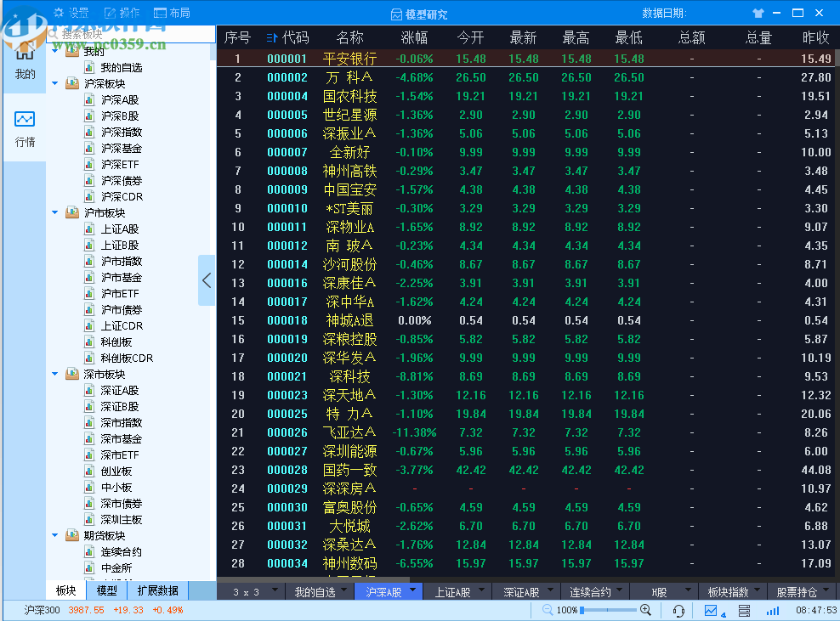This screenshot has height=621, width=840.
Task: Click the signal strength icon in the status bar
Action: point(772,610)
